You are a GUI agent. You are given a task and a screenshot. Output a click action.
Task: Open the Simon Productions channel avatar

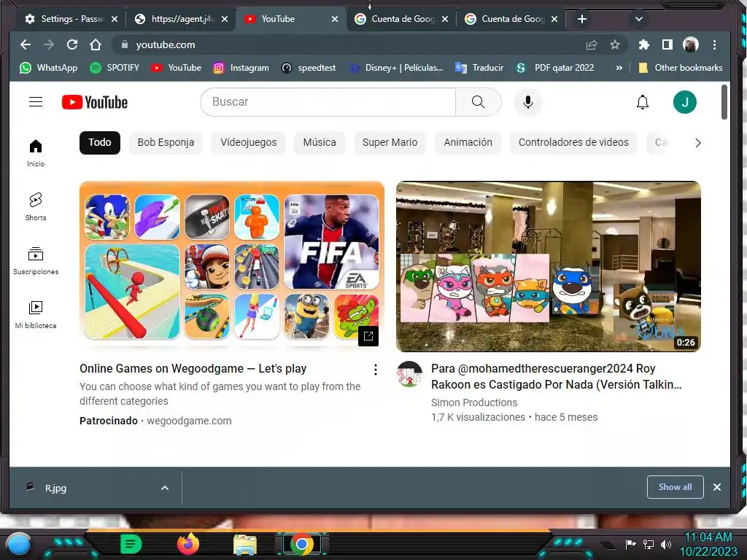tap(409, 374)
